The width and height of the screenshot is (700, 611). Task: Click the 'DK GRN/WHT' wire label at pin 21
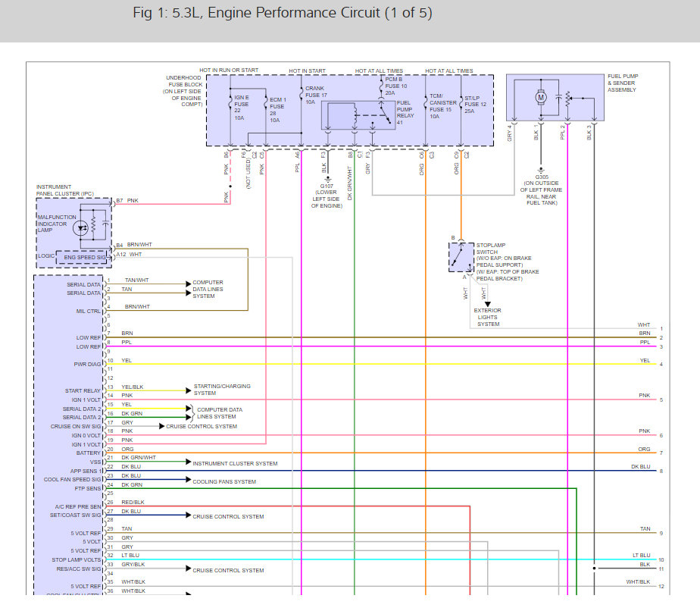point(139,457)
